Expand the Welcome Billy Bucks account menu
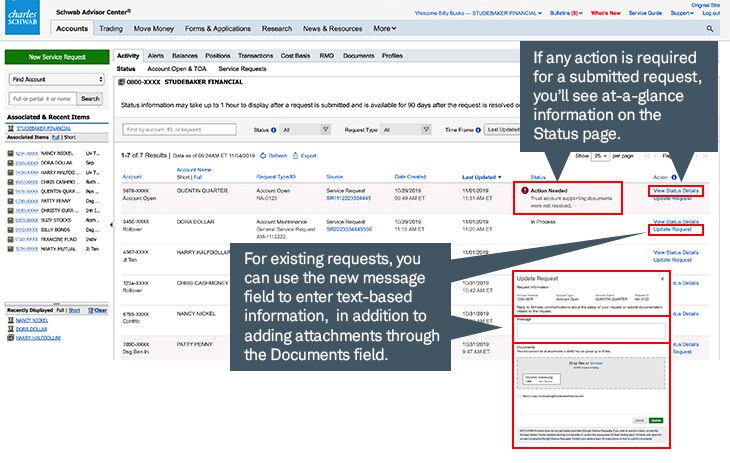 click(x=479, y=13)
